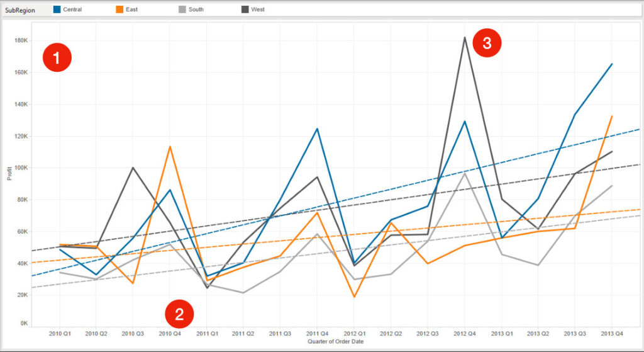The image size is (644, 352).
Task: Click the 2013 Q4 x-axis label
Action: coord(611,333)
